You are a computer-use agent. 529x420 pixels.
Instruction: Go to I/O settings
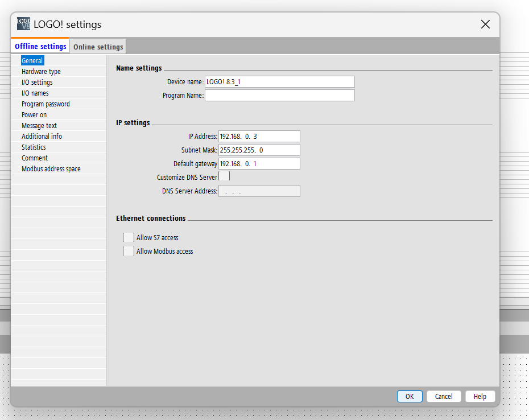pyautogui.click(x=37, y=82)
